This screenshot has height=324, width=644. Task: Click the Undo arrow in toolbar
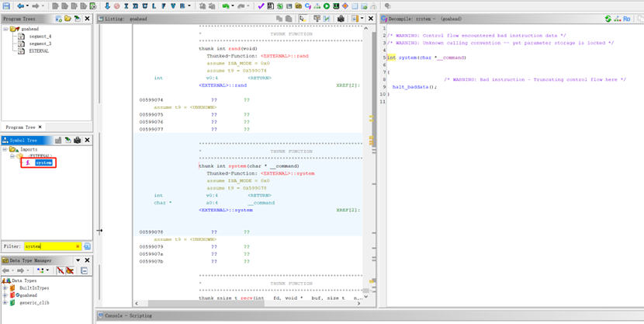click(x=227, y=6)
